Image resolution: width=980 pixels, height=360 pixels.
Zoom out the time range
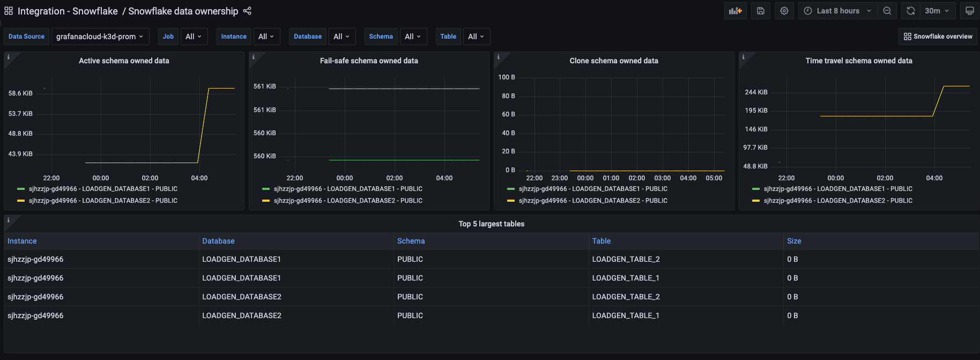tap(887, 11)
